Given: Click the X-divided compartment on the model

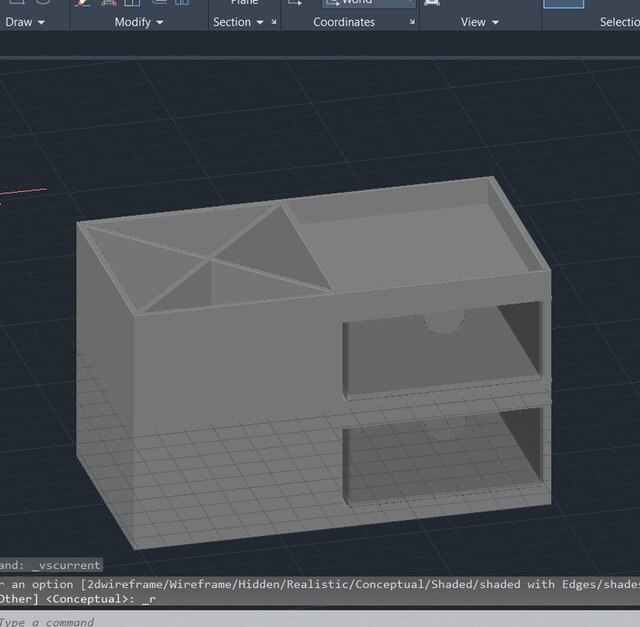Looking at the screenshot, I should [212, 262].
